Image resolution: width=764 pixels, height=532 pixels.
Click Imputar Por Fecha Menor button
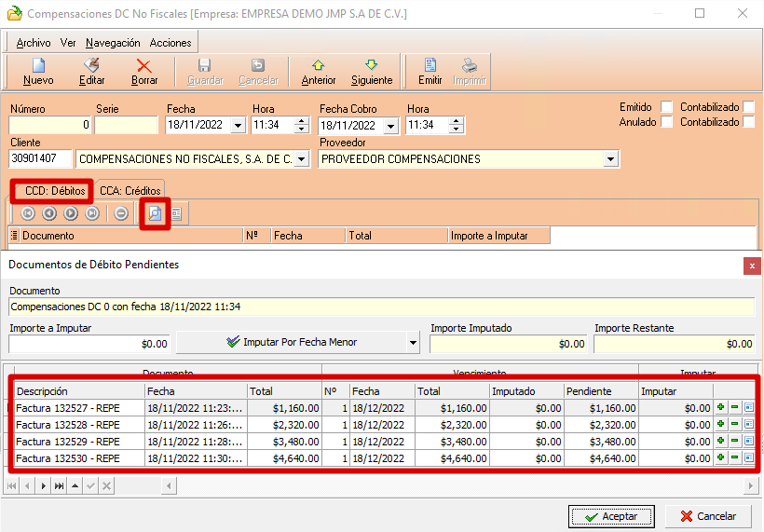(x=292, y=343)
